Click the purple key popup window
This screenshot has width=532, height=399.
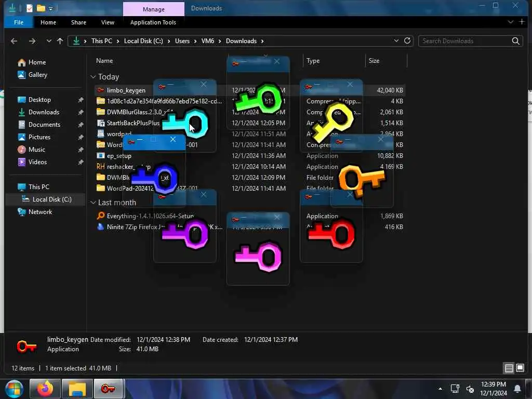point(185,227)
